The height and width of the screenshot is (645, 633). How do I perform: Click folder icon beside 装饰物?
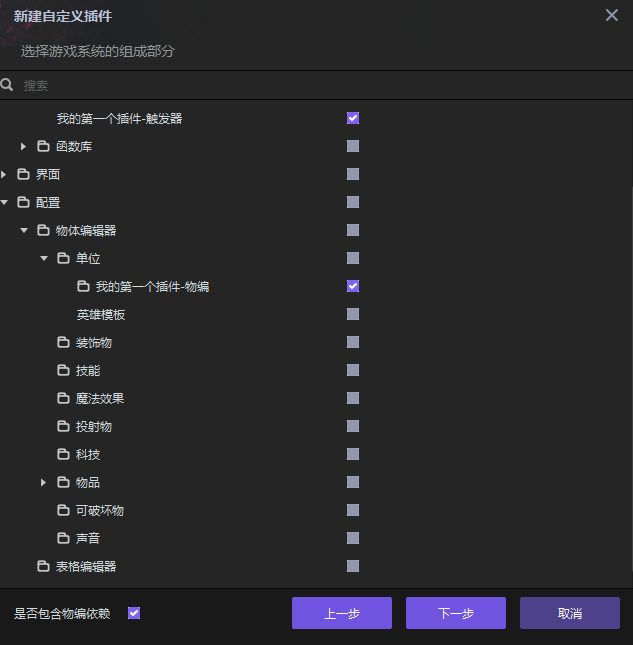(63, 343)
